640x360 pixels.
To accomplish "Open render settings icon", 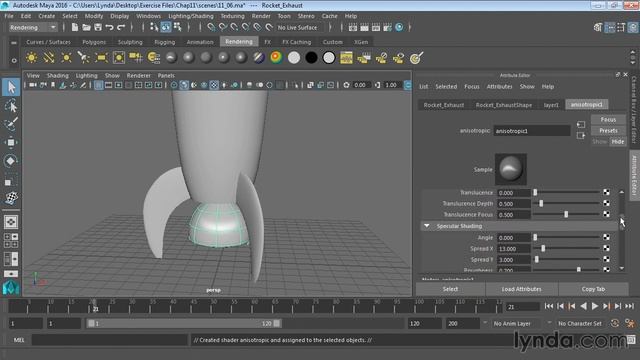I will [387, 27].
